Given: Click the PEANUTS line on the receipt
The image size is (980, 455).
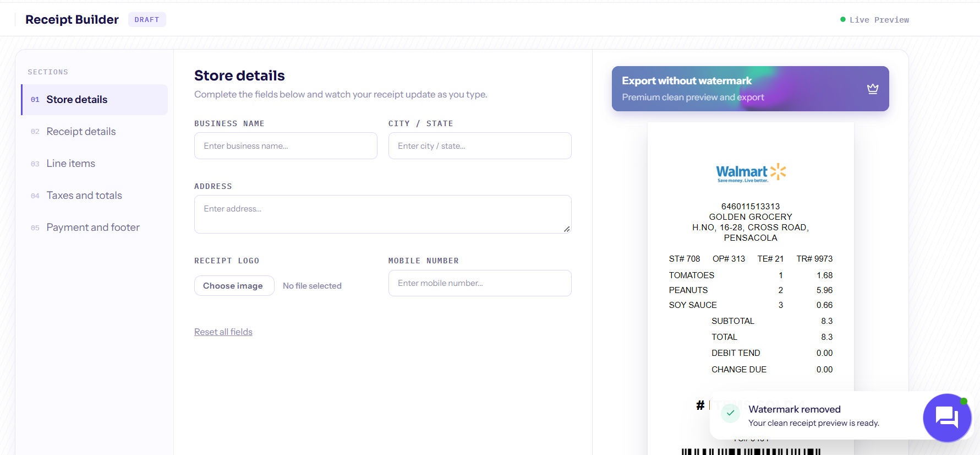Looking at the screenshot, I should coord(751,290).
